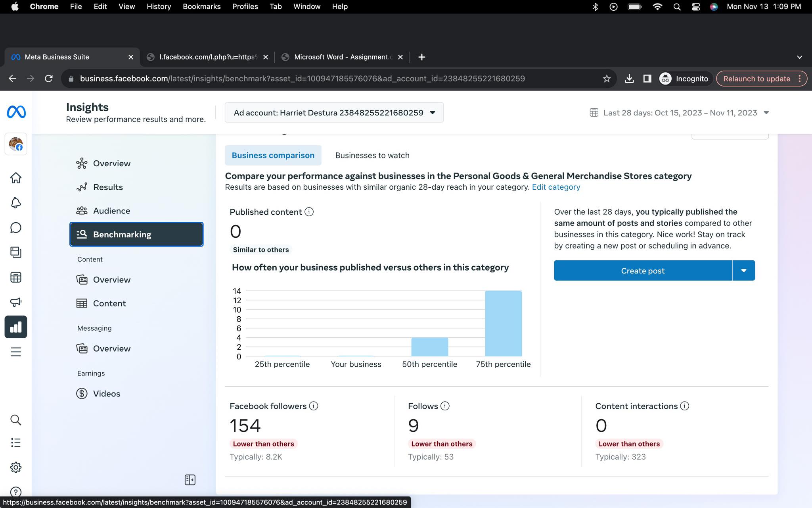Screen dimensions: 812x508
Task: Close the Meta Business Suite tab
Action: pyautogui.click(x=131, y=57)
